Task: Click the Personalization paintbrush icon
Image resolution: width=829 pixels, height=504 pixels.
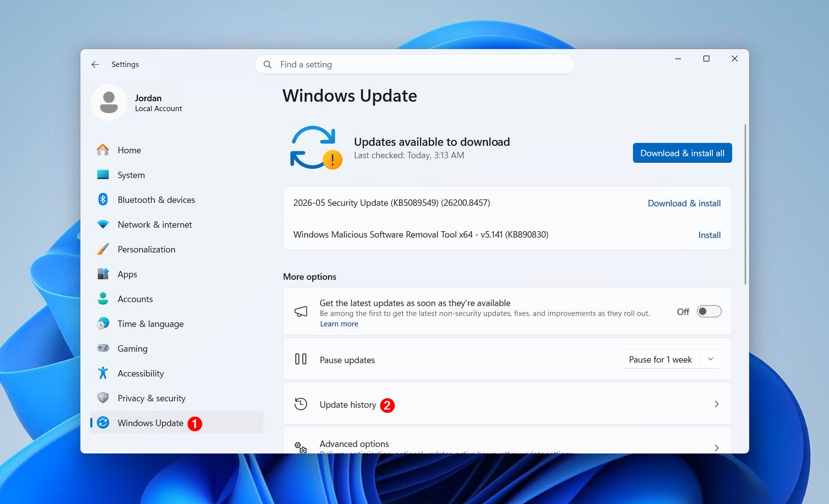Action: [103, 249]
